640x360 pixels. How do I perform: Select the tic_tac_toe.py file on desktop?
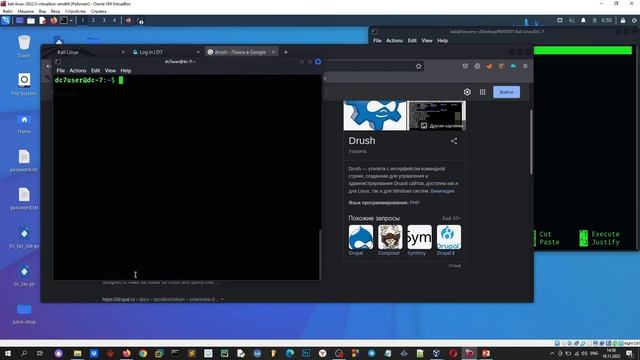tap(24, 237)
